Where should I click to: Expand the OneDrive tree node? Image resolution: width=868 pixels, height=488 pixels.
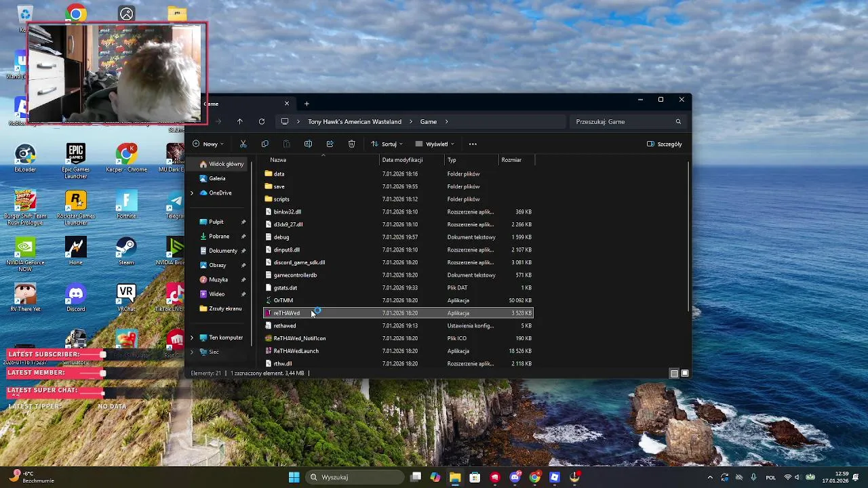click(x=192, y=193)
